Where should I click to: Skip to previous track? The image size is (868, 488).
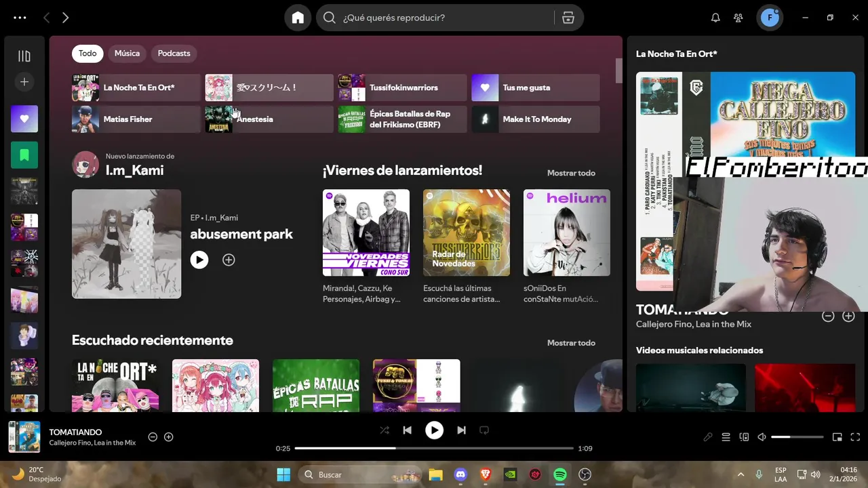point(407,430)
